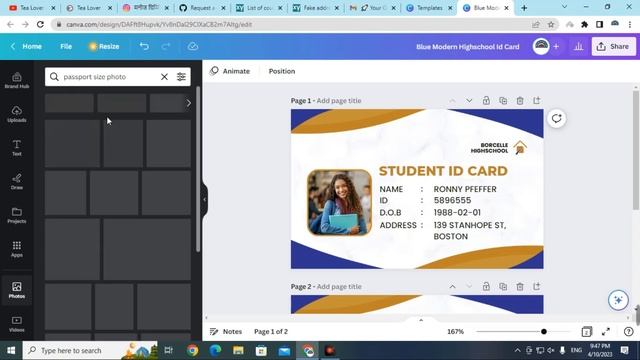Open Windows Start menu

pyautogui.click(x=11, y=350)
